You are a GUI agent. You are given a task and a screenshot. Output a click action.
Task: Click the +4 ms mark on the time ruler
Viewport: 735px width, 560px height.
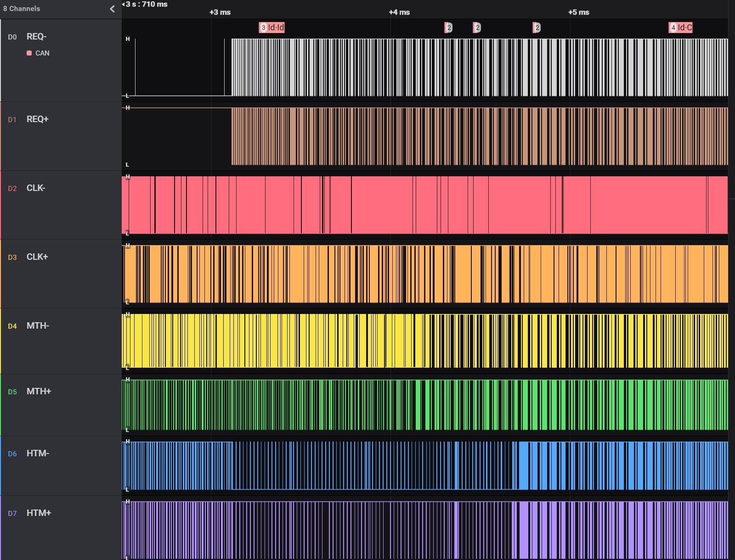point(399,12)
